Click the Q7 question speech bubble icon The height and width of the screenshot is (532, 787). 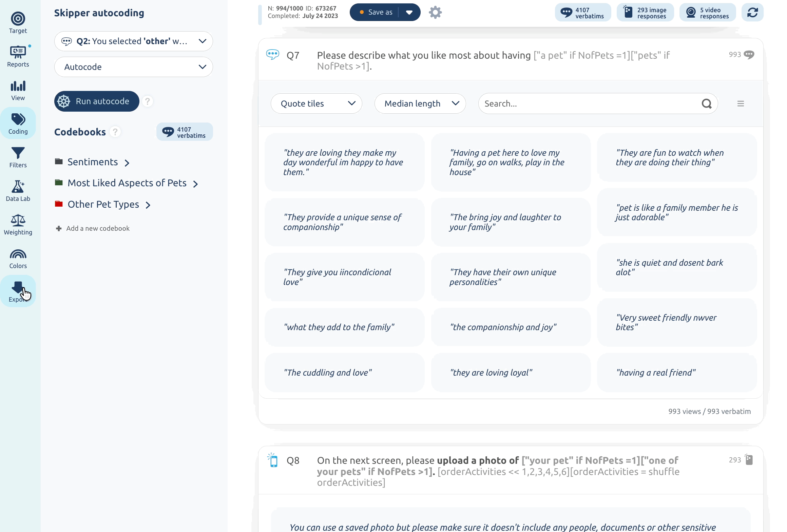[x=273, y=55]
